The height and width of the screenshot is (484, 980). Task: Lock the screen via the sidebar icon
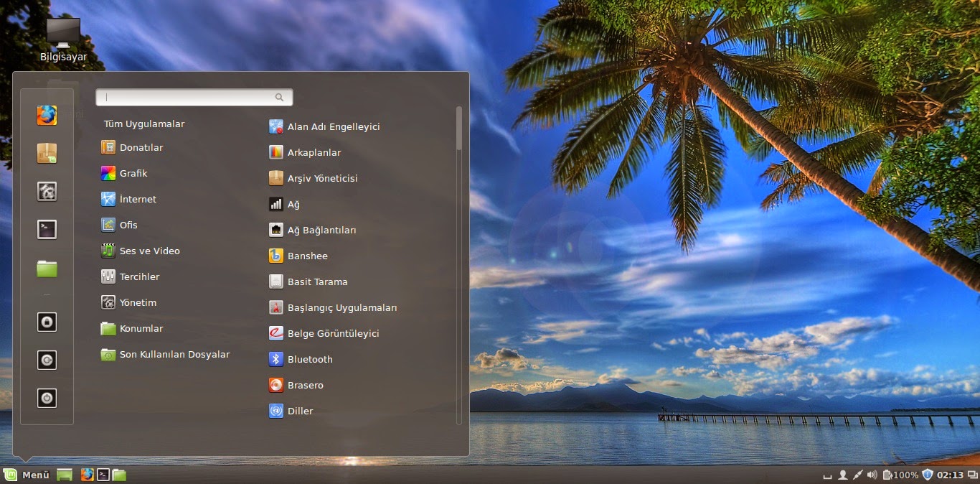pos(47,322)
